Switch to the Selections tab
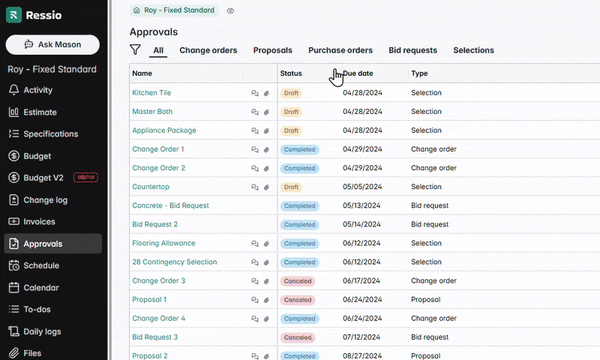 [x=473, y=50]
